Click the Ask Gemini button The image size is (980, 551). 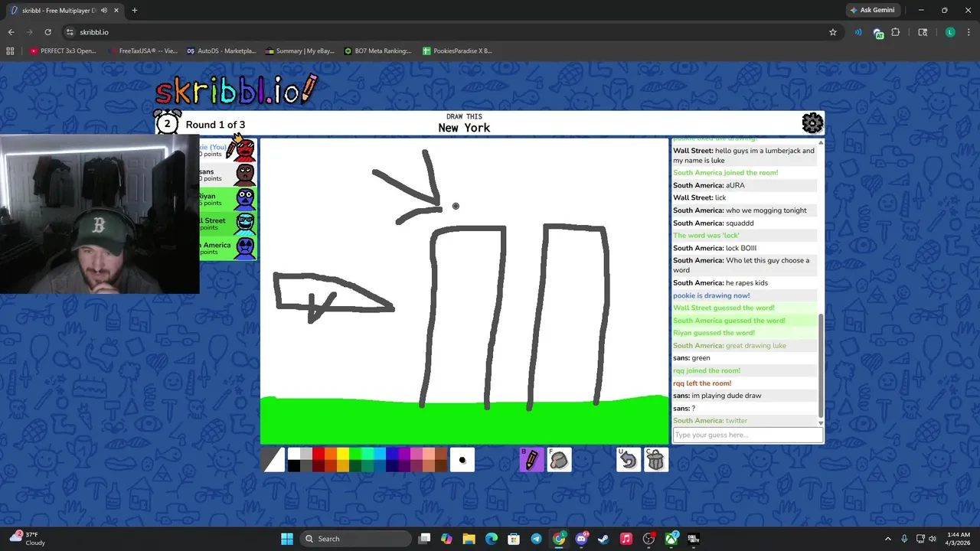872,10
